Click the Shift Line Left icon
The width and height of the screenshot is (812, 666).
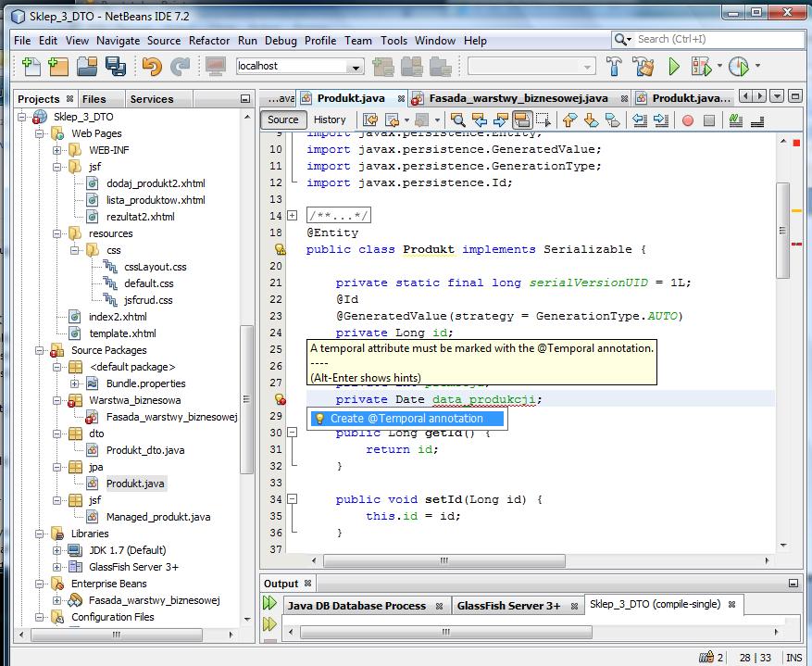coord(640,120)
